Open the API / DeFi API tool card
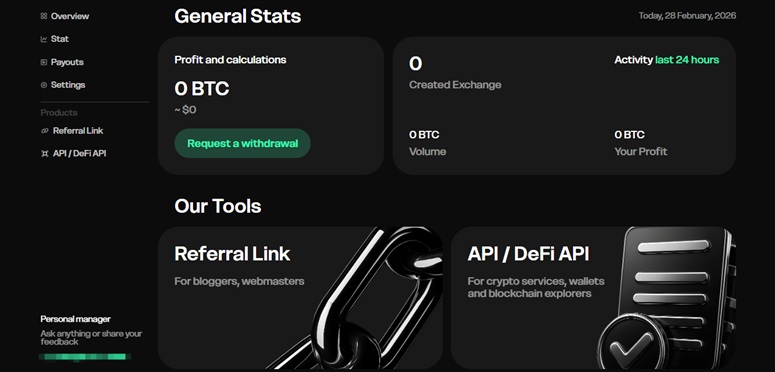 (x=593, y=298)
